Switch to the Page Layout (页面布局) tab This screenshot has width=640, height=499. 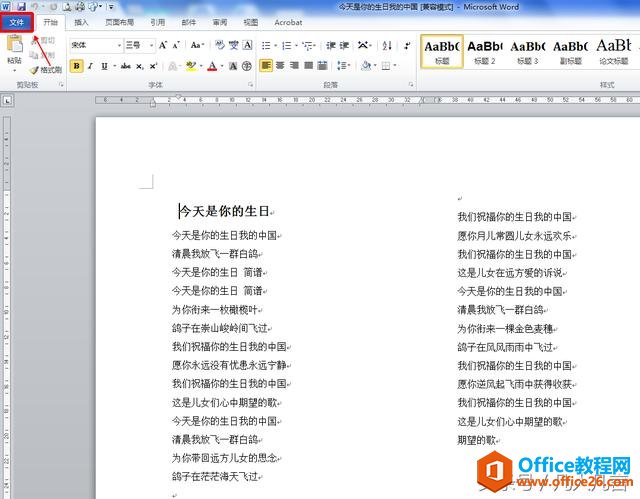click(119, 22)
